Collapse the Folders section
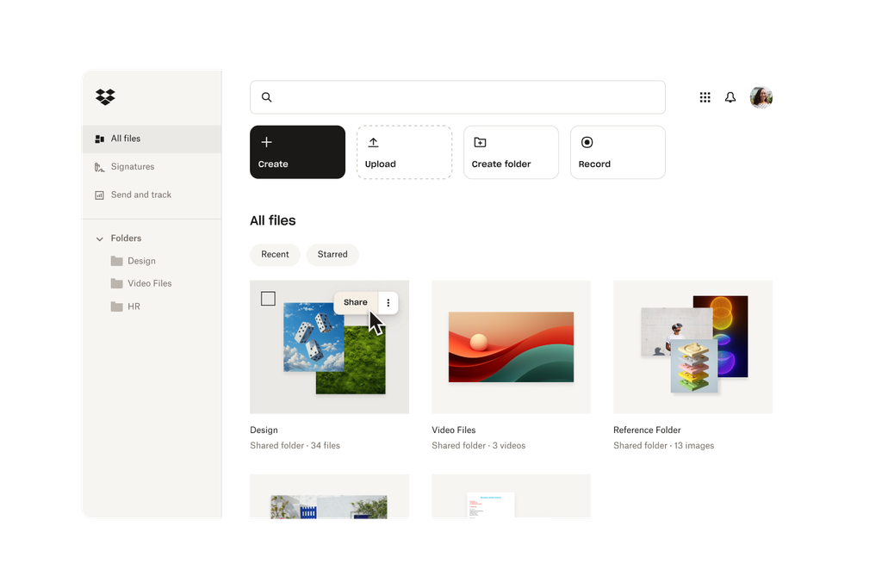This screenshot has height=588, width=882. pyautogui.click(x=99, y=238)
